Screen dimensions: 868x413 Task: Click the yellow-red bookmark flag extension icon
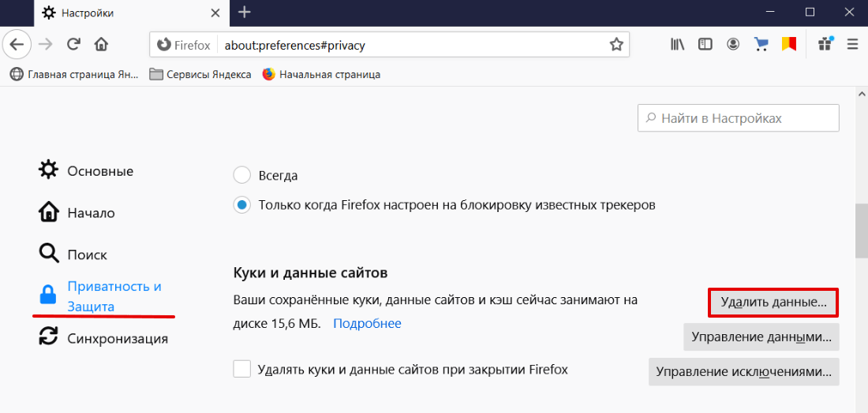(789, 45)
